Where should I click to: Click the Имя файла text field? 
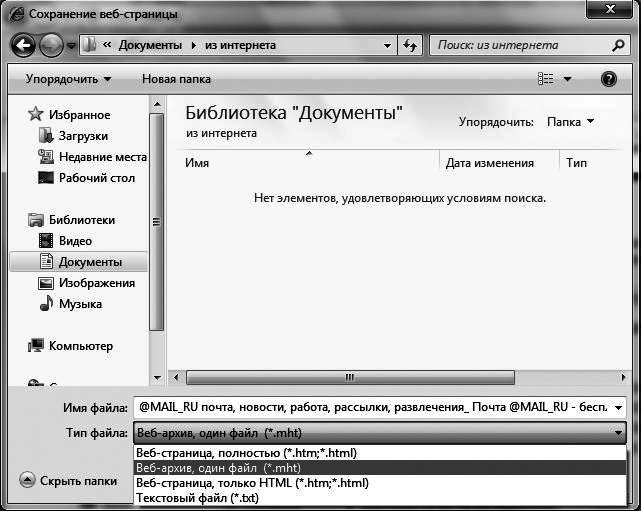[372, 407]
